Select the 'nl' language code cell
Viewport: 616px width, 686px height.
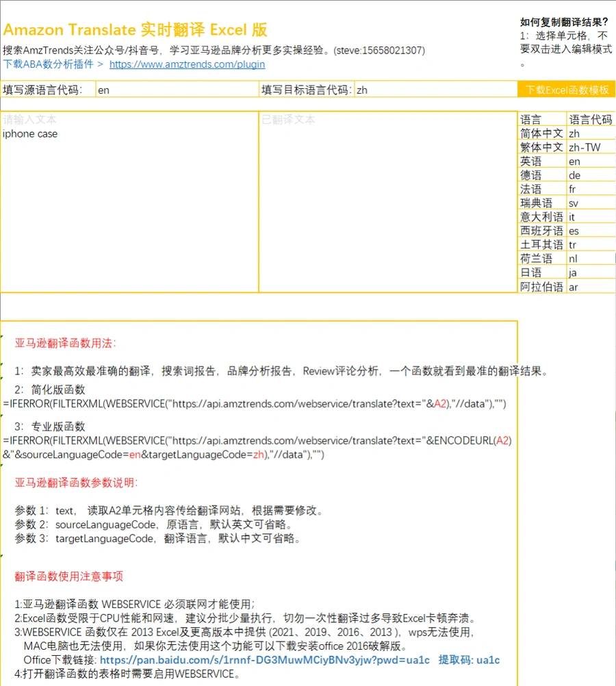(591, 259)
